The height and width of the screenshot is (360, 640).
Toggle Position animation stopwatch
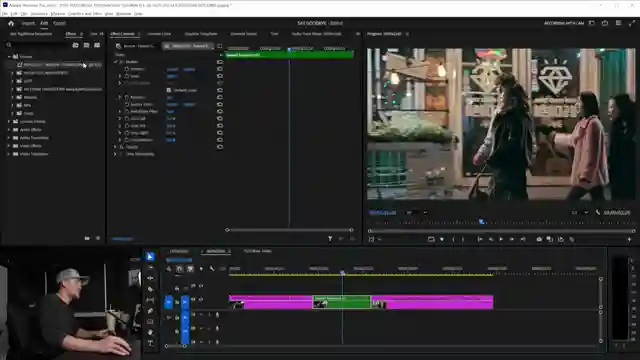click(x=127, y=69)
